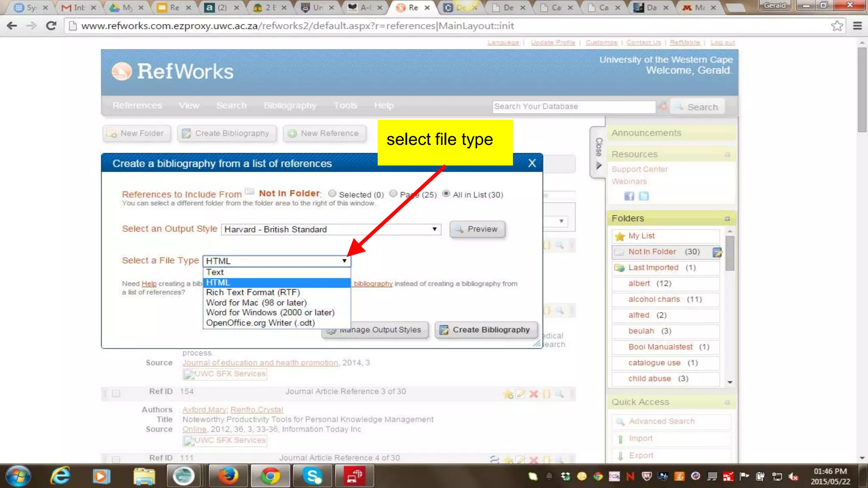Choose HTML in the file type list
This screenshot has width=868, height=488.
coord(277,283)
